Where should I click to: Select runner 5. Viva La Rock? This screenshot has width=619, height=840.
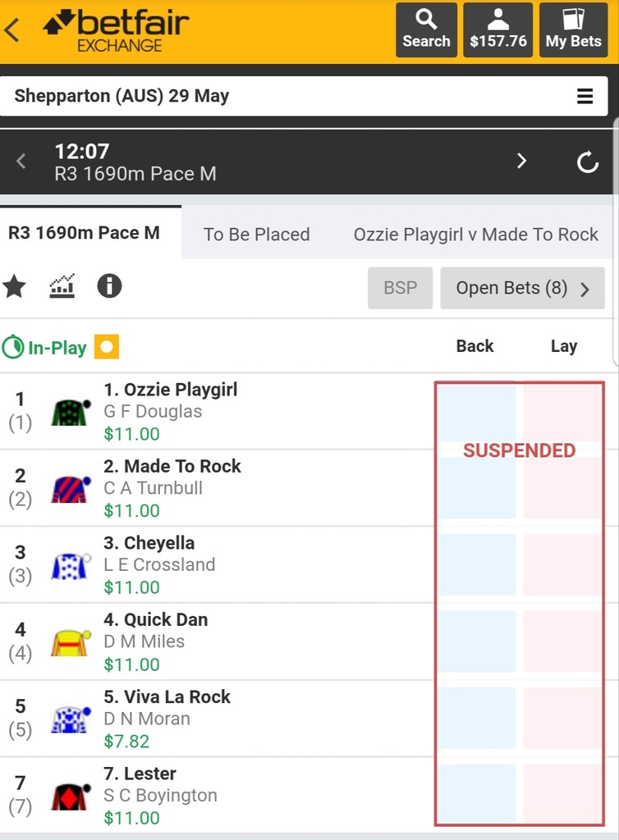point(167,696)
